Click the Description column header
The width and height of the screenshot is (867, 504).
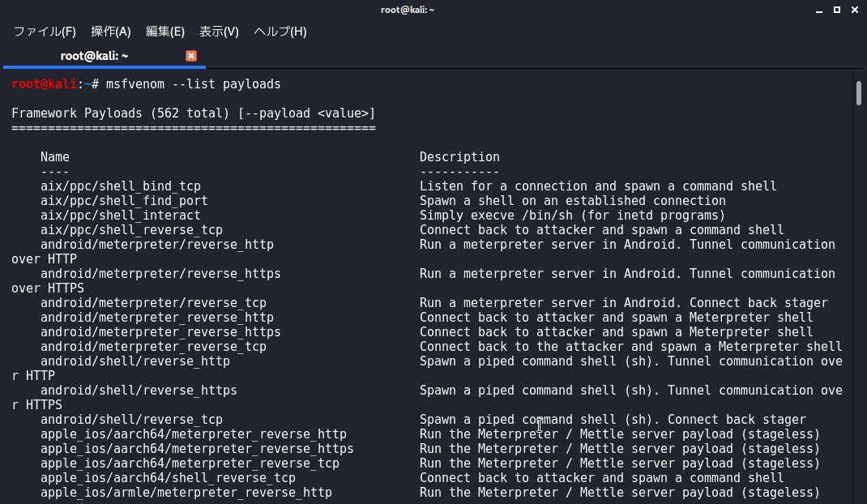459,157
